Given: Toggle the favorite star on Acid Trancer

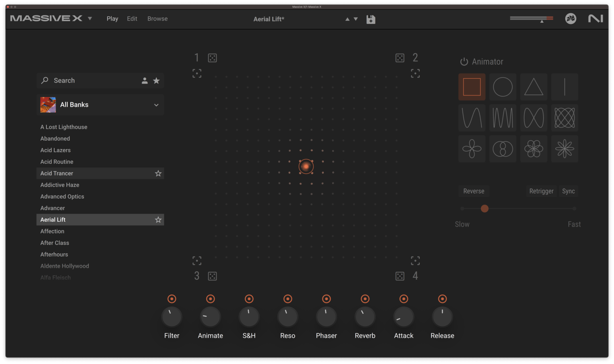Looking at the screenshot, I should [158, 173].
